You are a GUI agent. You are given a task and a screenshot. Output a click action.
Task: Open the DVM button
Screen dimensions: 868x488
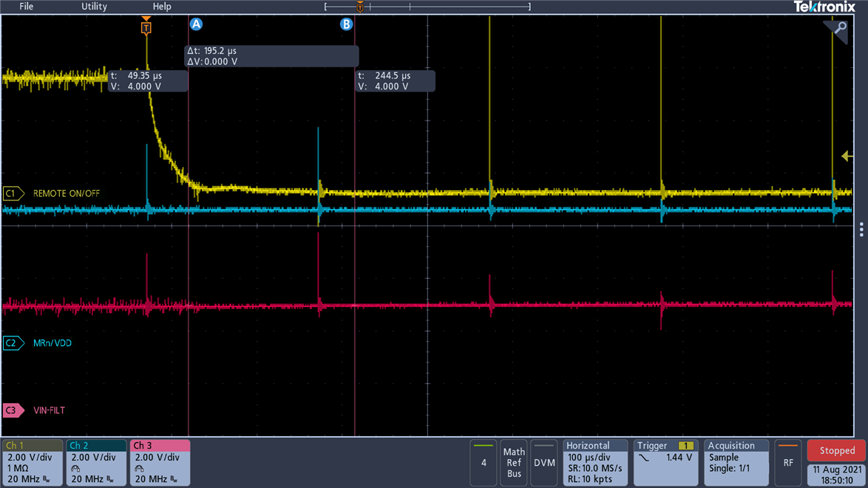tap(544, 463)
